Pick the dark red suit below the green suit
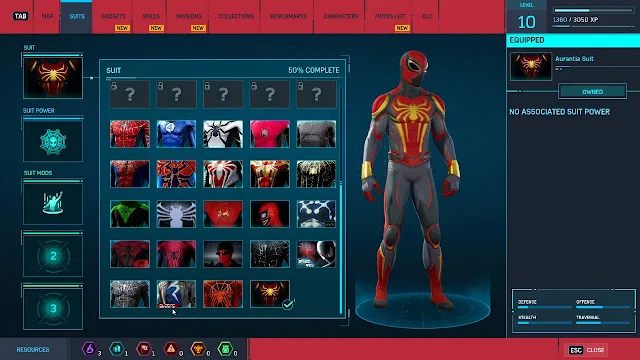The height and width of the screenshot is (360, 640). tap(130, 254)
